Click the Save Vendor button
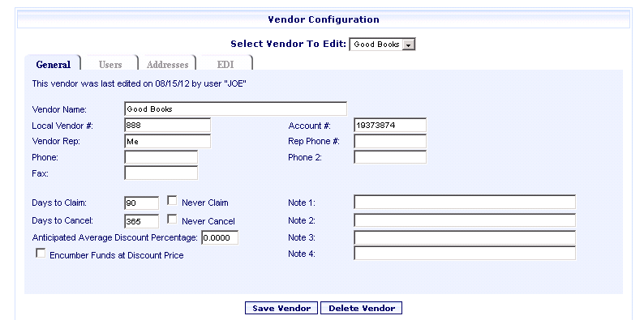The width and height of the screenshot is (644, 320). coord(281,308)
